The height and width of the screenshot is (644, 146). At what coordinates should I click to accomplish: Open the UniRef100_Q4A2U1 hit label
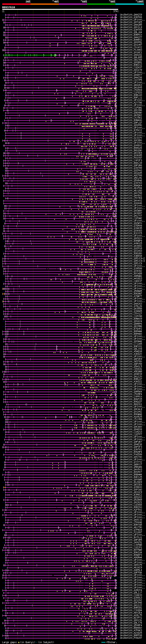[x=131, y=55]
